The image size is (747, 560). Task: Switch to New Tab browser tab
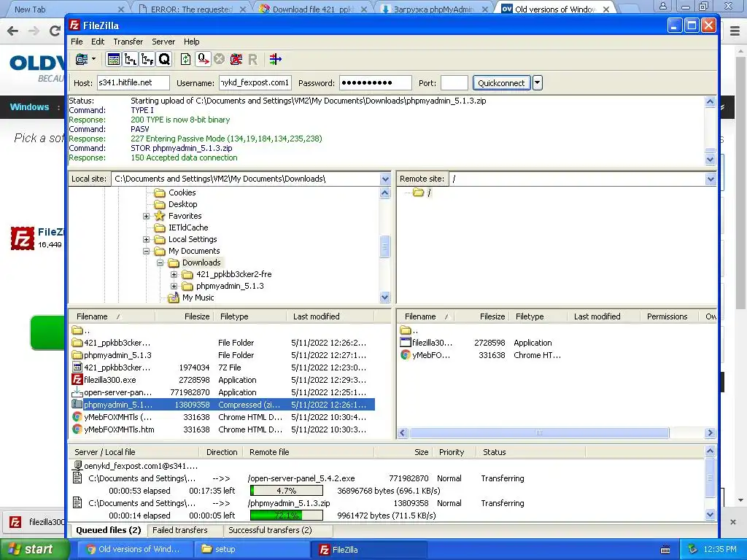point(66,9)
